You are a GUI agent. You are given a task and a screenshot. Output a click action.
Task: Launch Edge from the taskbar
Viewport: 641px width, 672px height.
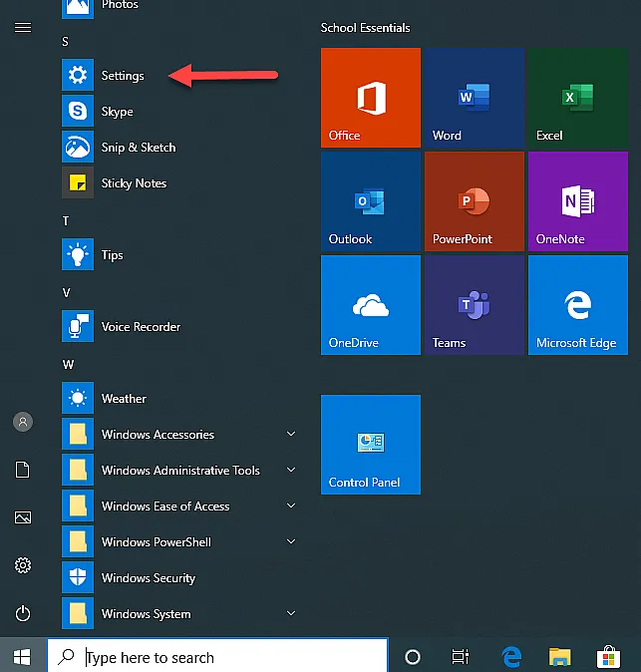coord(511,657)
